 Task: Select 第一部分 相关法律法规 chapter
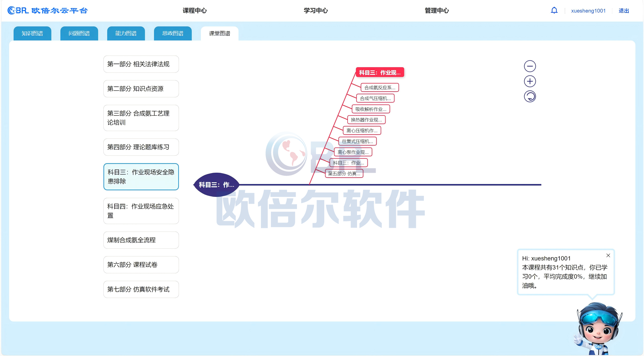[141, 64]
